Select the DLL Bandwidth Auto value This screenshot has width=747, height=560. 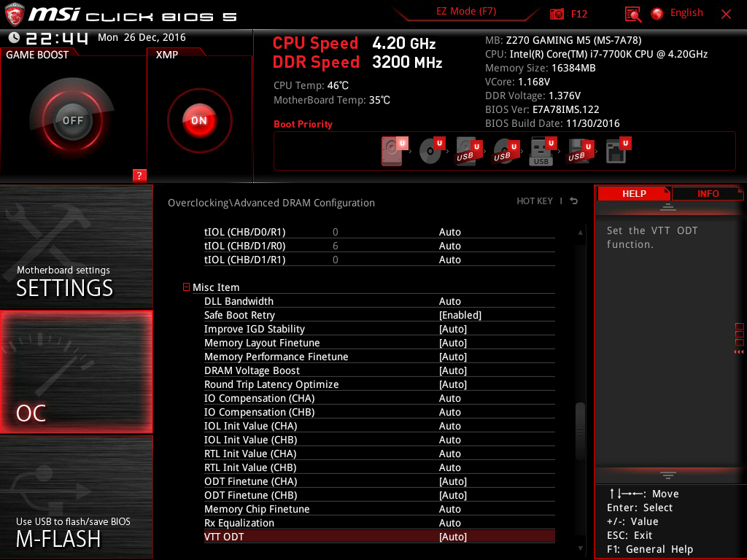(449, 301)
